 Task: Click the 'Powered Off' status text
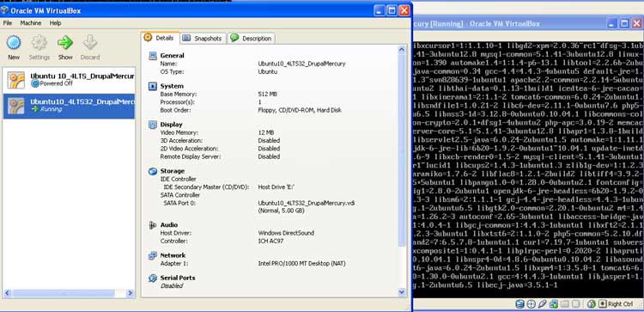coord(57,83)
